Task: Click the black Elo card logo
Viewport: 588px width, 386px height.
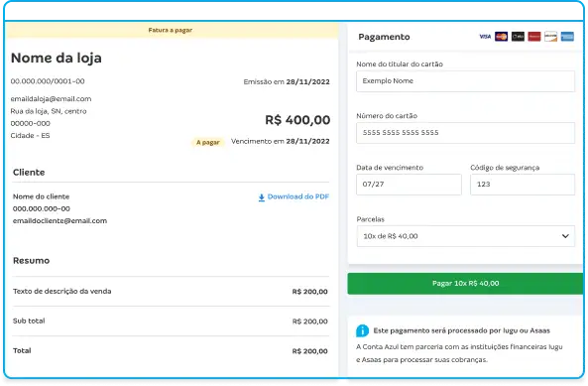Action: click(518, 37)
